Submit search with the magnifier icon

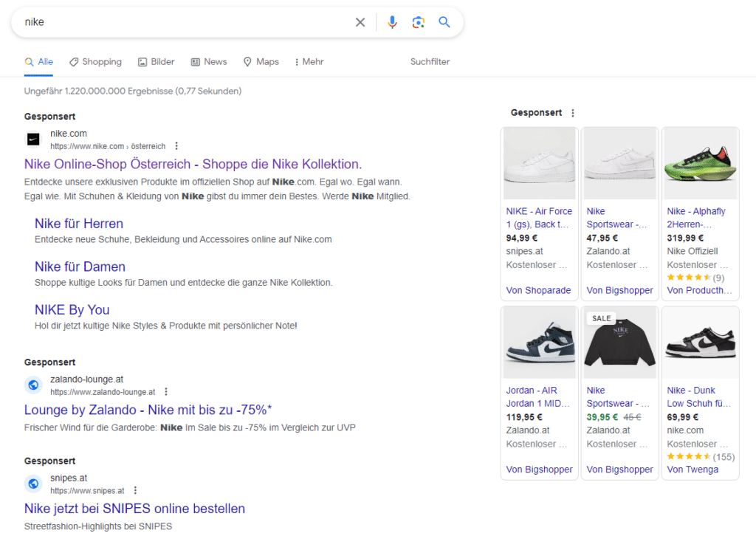click(444, 21)
